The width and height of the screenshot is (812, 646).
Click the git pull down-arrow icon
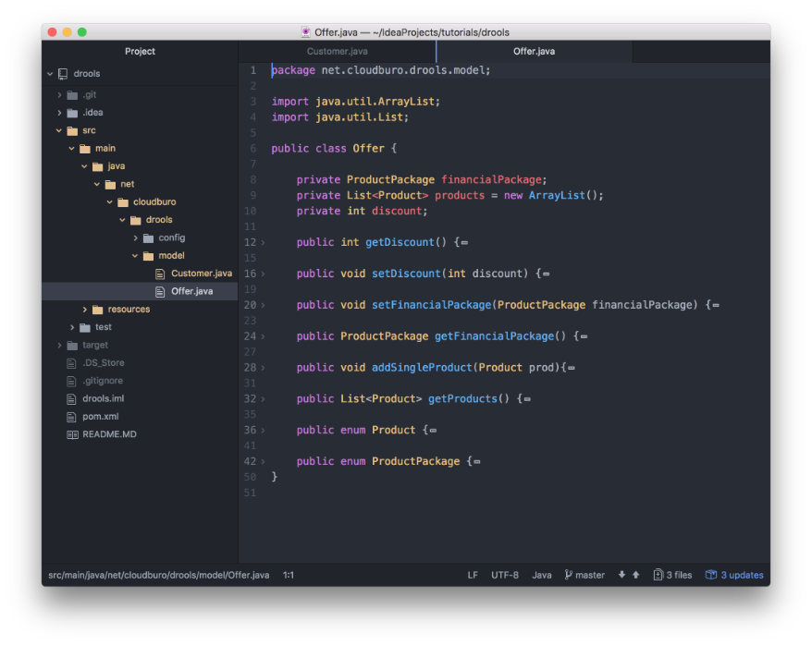tap(621, 575)
